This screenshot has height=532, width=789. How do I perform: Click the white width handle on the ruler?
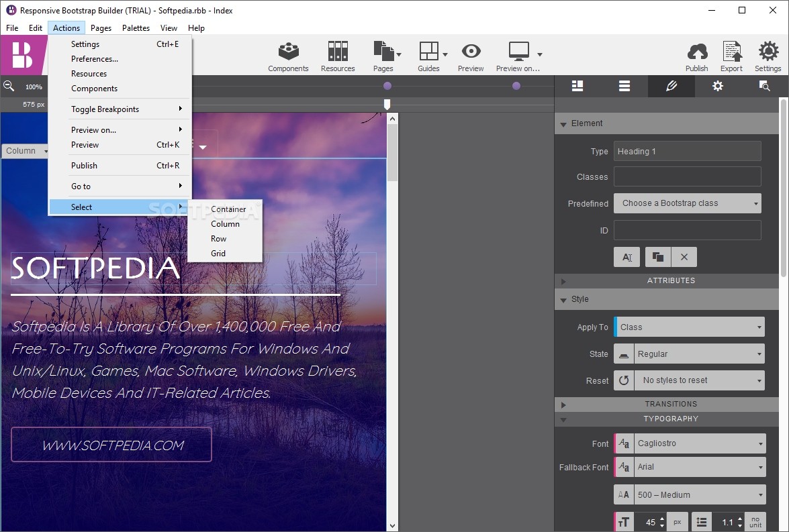[387, 104]
